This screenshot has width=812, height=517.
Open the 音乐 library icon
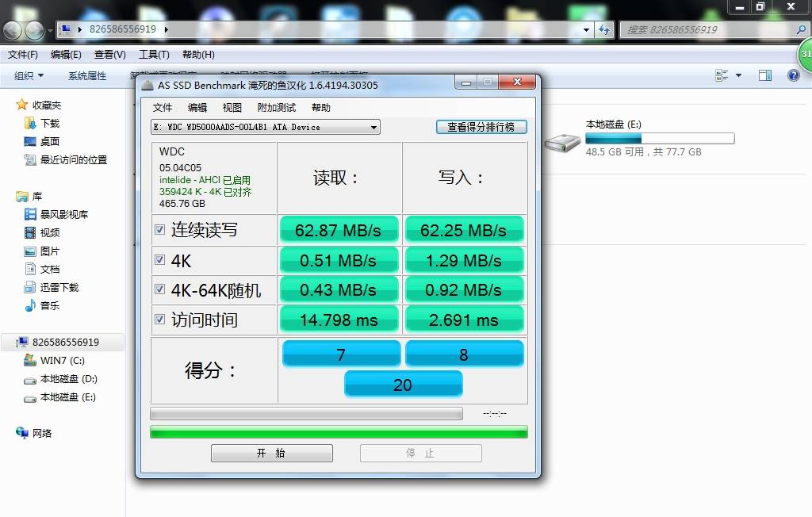(30, 305)
